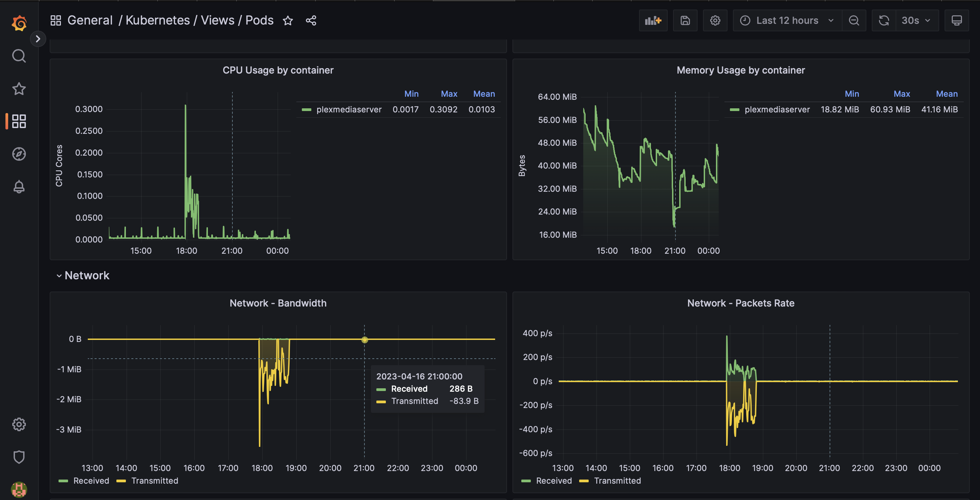The height and width of the screenshot is (500, 980).
Task: Open the Alerting bell icon
Action: [x=19, y=187]
